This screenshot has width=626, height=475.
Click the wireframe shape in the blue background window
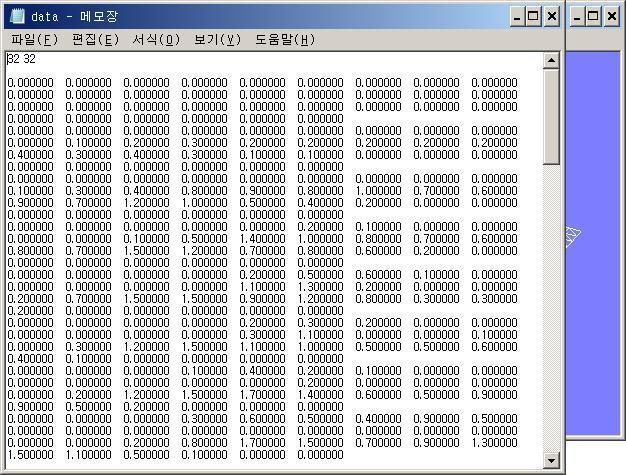[573, 236]
